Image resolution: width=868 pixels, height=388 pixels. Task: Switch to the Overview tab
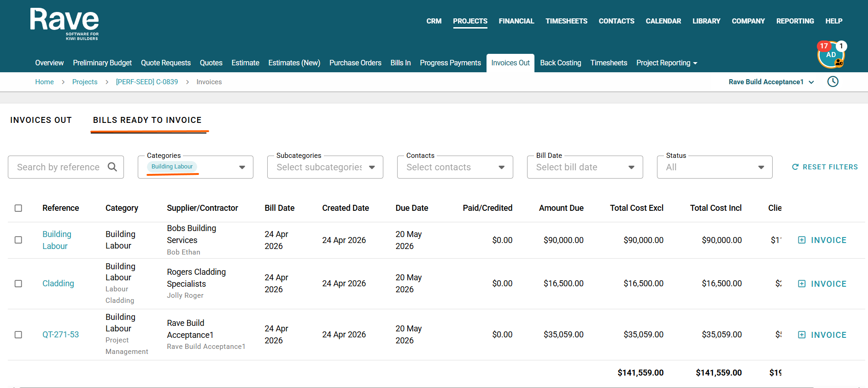(49, 63)
